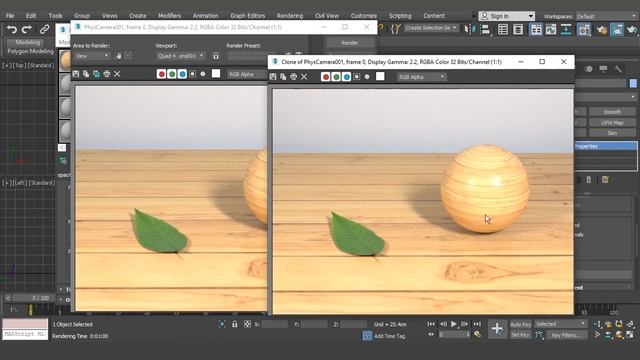The width and height of the screenshot is (640, 360).
Task: Open Area to Render View dropdown
Action: click(x=92, y=56)
